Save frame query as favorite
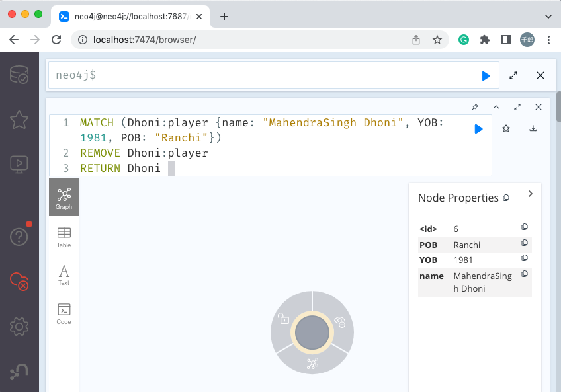Viewport: 561px width, 392px height. (505, 128)
